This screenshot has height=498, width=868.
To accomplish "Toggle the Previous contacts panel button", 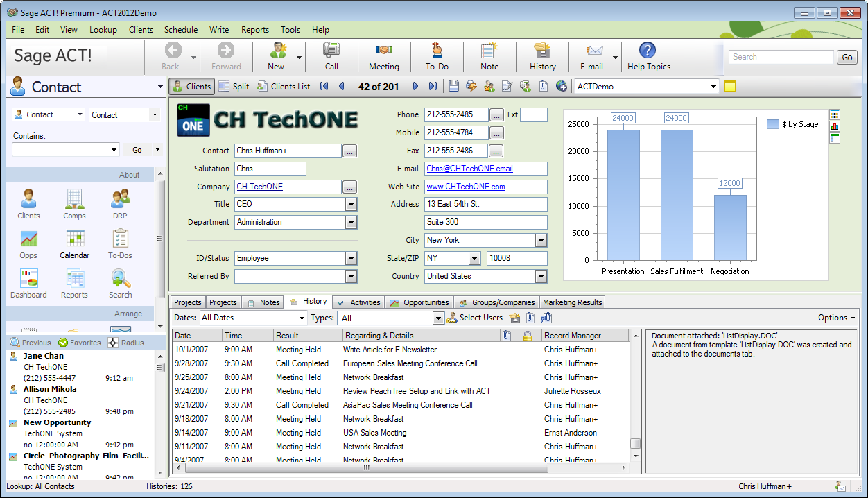I will 30,343.
